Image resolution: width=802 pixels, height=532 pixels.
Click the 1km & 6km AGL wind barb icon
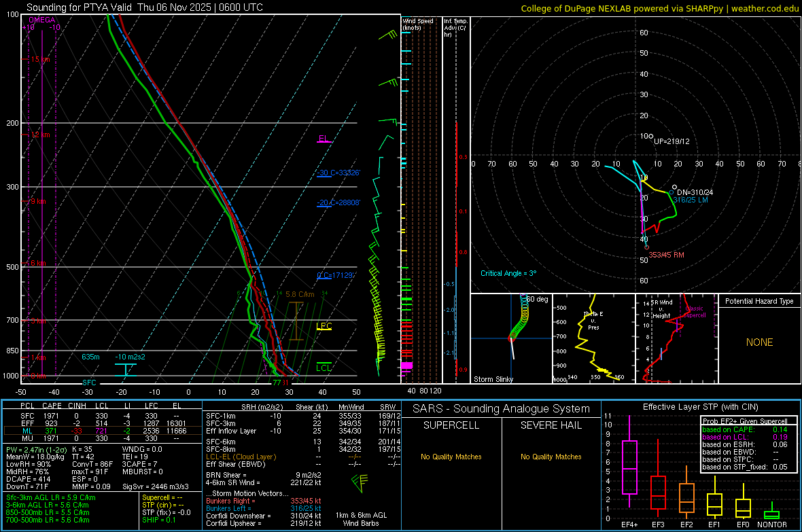[360, 483]
